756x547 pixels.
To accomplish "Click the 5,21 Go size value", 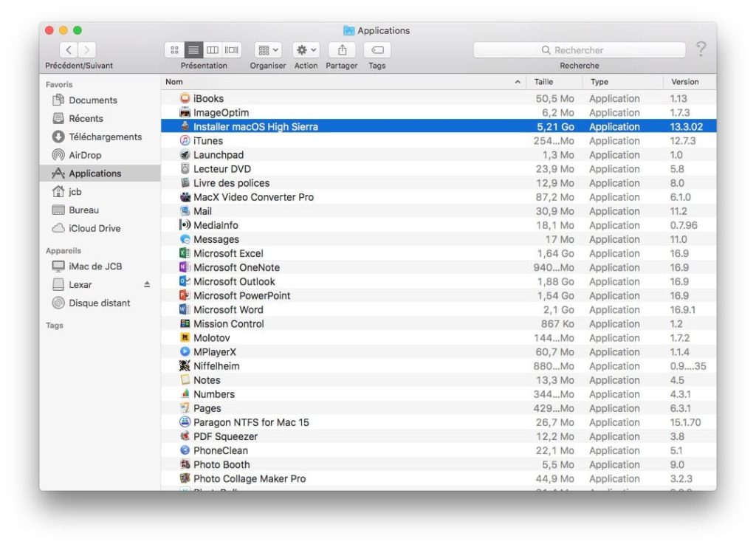I will pyautogui.click(x=555, y=127).
